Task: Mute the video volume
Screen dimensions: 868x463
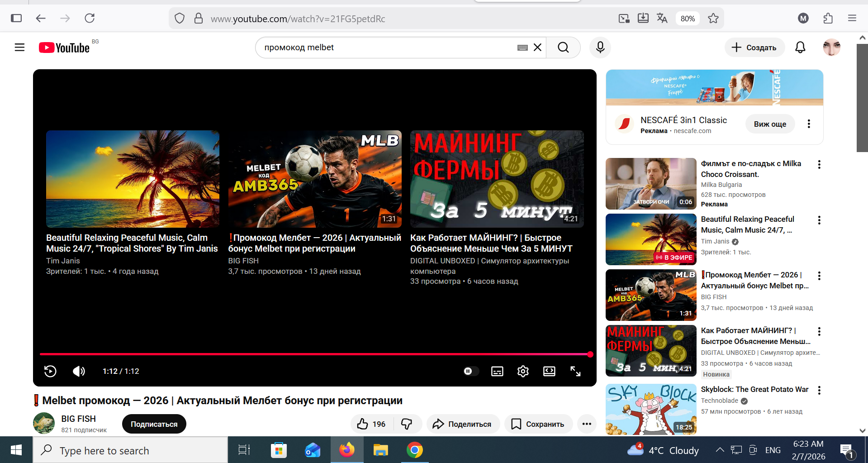Action: click(79, 371)
